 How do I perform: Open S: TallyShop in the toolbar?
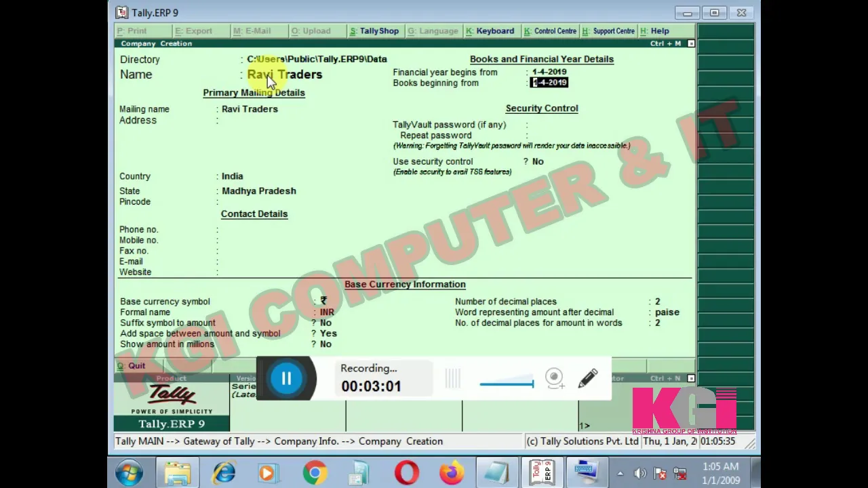[x=374, y=30]
